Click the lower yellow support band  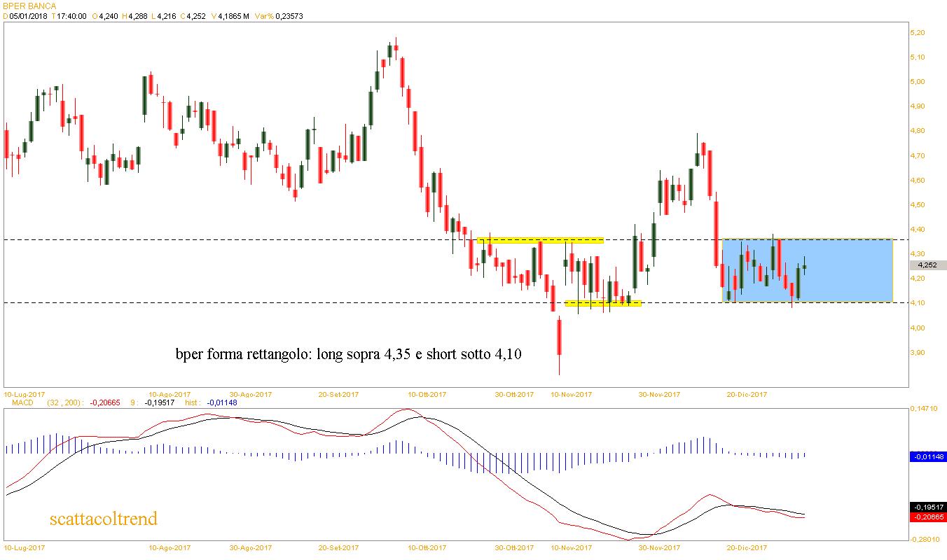click(602, 304)
